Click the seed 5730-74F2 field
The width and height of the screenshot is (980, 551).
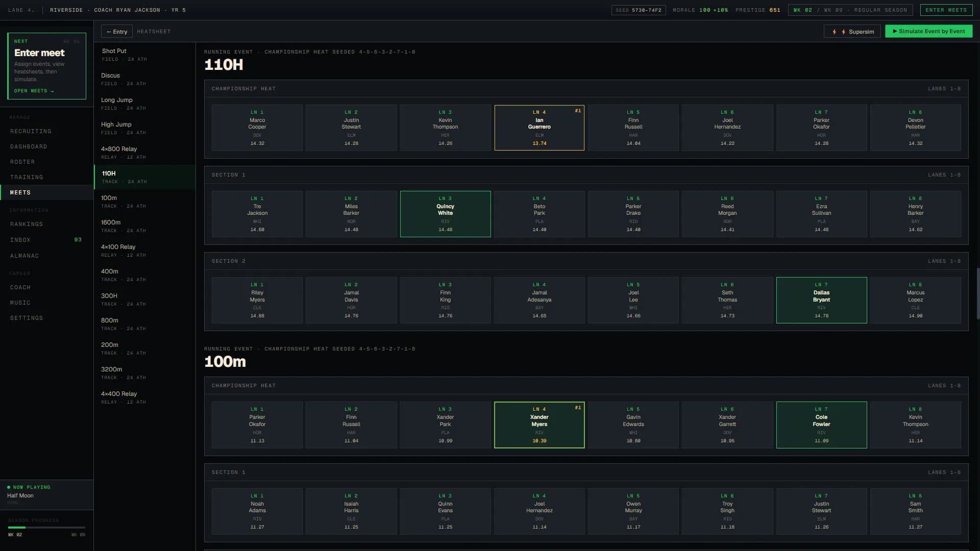click(x=638, y=10)
